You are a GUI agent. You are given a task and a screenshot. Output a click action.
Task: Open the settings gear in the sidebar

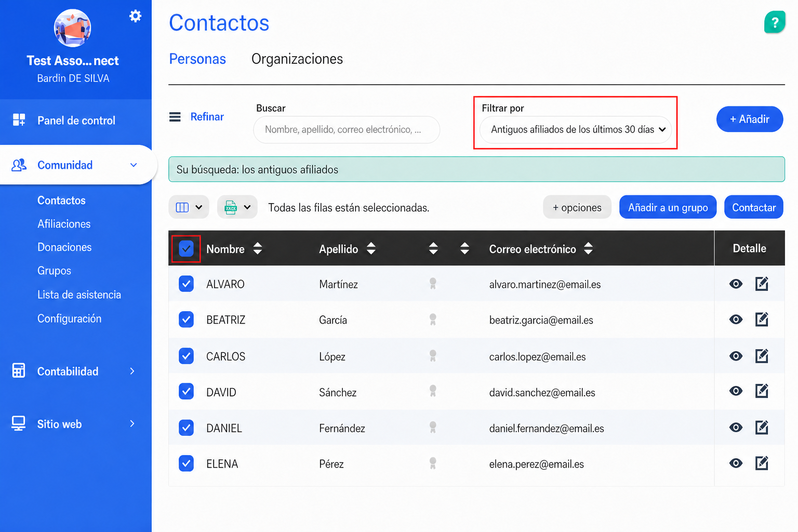135,16
